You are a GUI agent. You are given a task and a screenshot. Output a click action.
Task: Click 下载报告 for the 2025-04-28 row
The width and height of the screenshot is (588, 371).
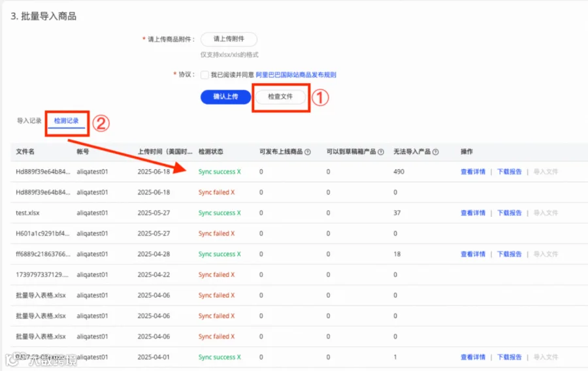509,254
